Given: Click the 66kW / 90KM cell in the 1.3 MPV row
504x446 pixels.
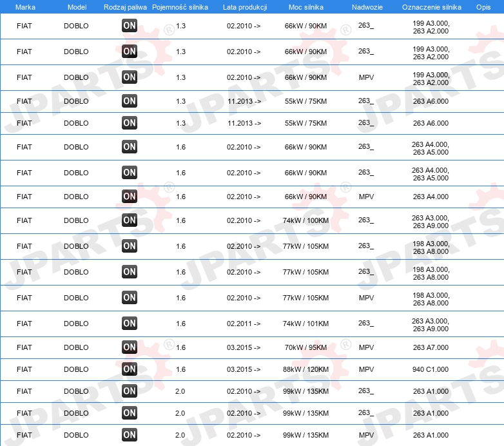Looking at the screenshot, I should 305,78.
